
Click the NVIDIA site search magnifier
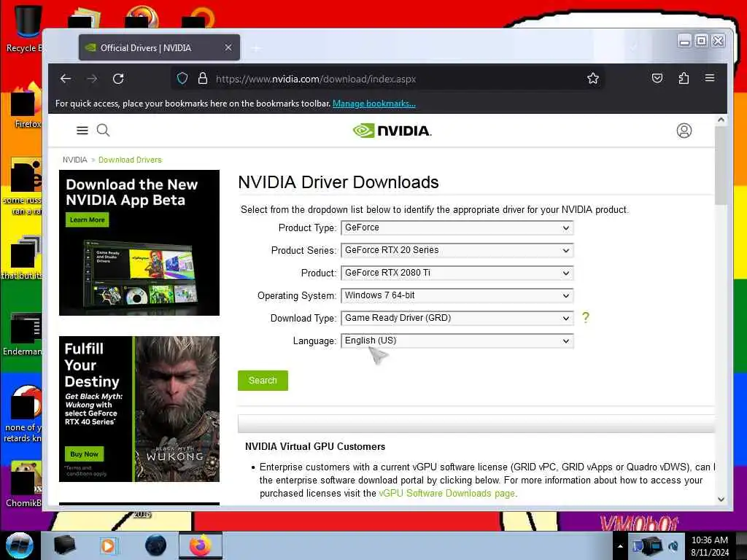[104, 130]
